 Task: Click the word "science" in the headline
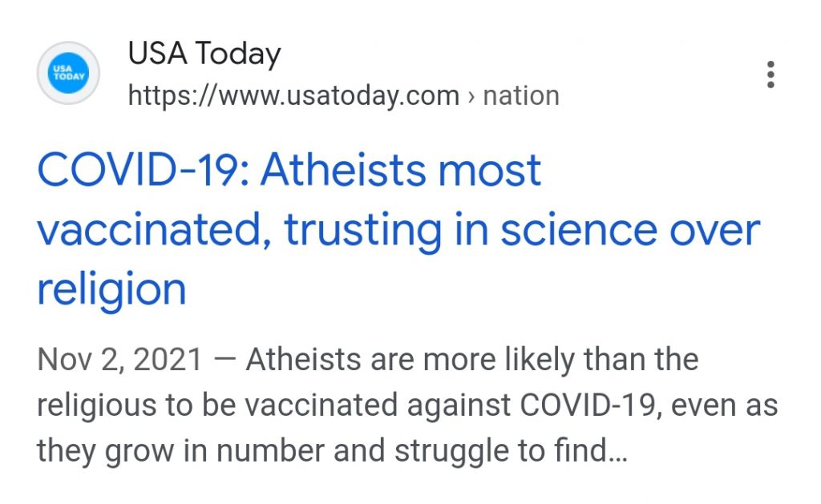[579, 230]
